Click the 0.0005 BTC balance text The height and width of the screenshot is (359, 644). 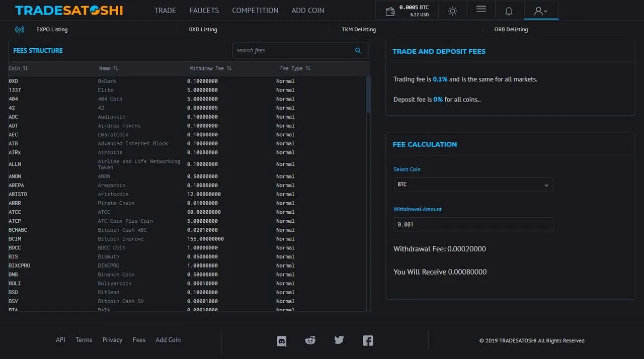pyautogui.click(x=414, y=8)
